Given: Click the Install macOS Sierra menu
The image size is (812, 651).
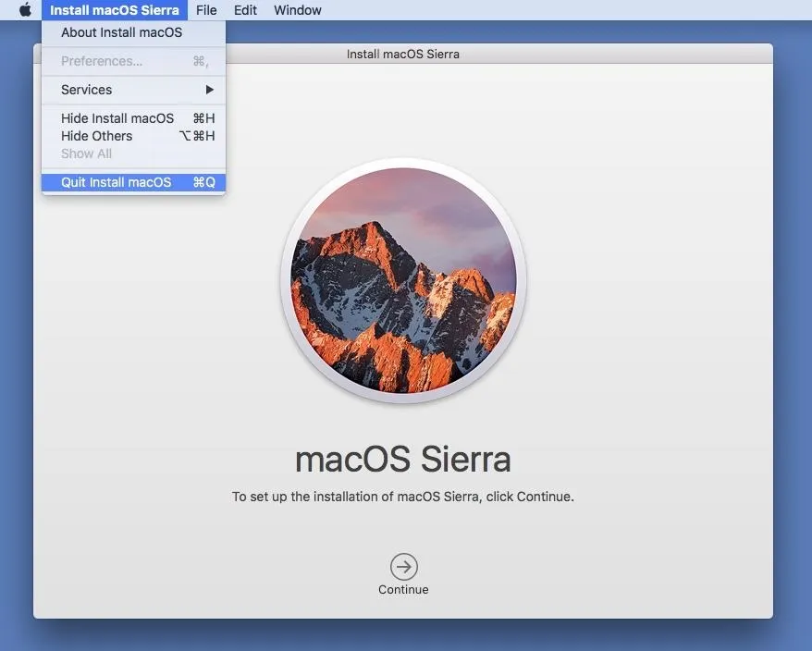Looking at the screenshot, I should [115, 10].
